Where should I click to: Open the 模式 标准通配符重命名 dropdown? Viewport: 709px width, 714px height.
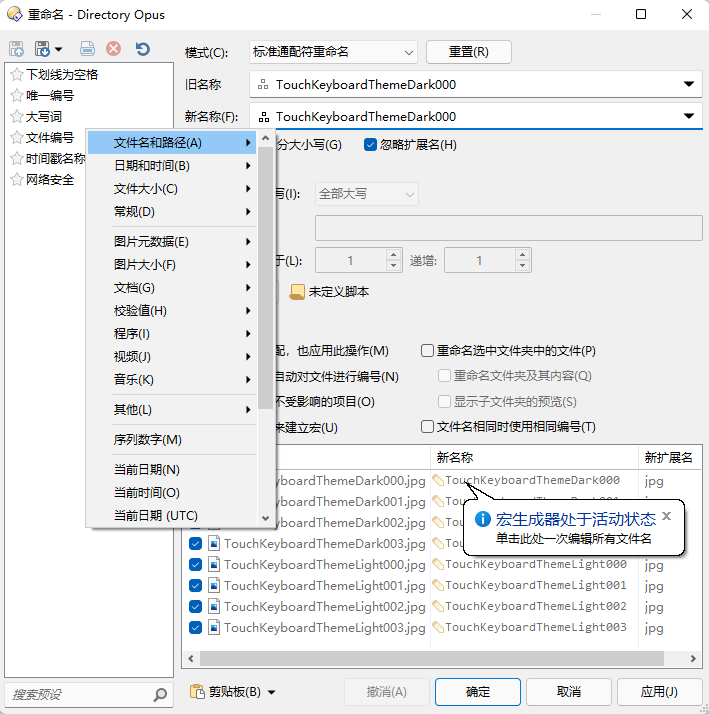point(333,52)
